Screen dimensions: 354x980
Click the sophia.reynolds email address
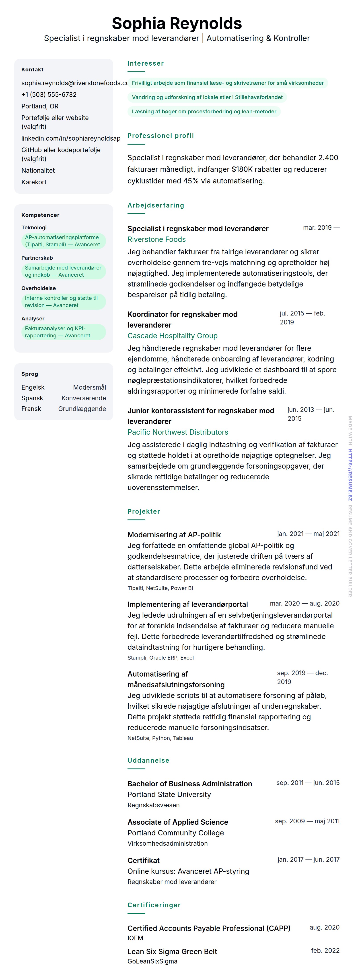point(74,83)
